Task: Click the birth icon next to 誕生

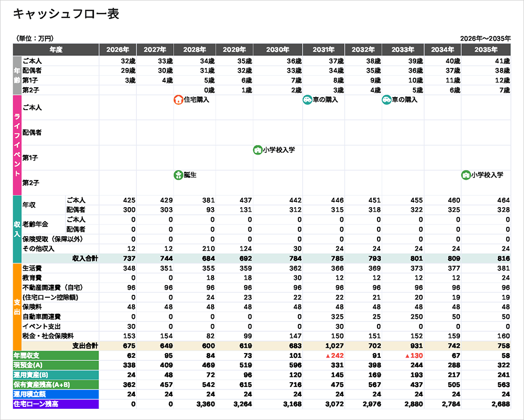Action: [179, 175]
